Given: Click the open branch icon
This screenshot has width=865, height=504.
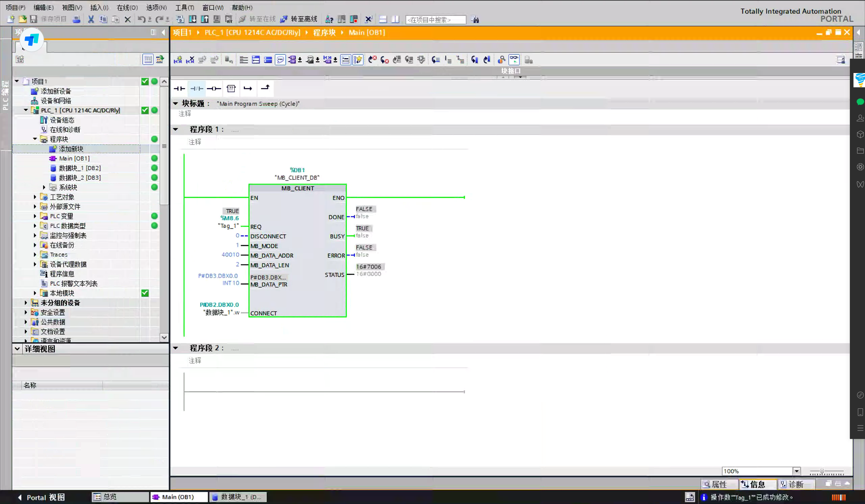Looking at the screenshot, I should point(248,88).
